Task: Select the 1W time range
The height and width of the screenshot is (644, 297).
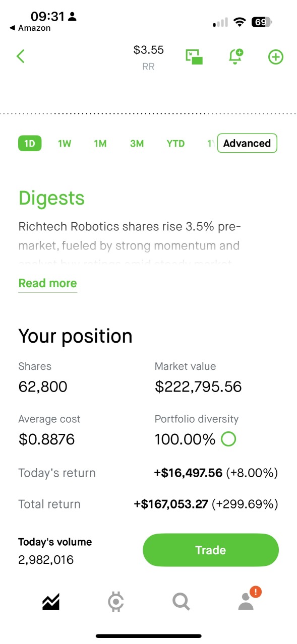Action: tap(65, 144)
